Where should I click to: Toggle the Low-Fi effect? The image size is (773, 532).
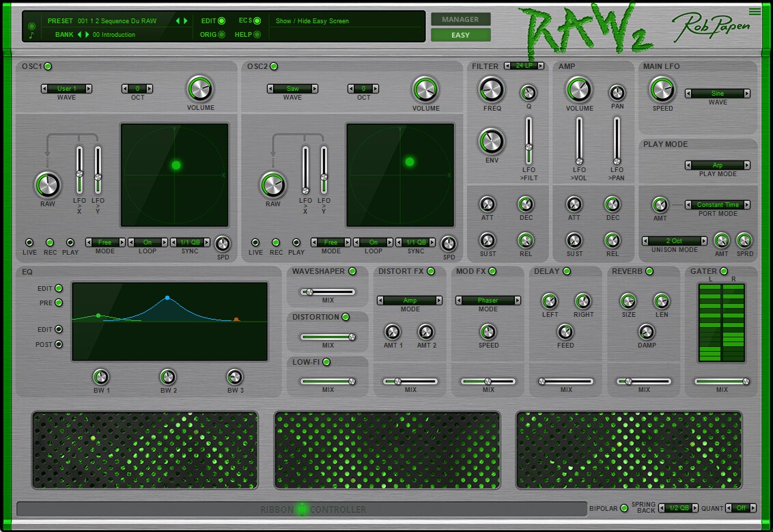click(x=326, y=362)
